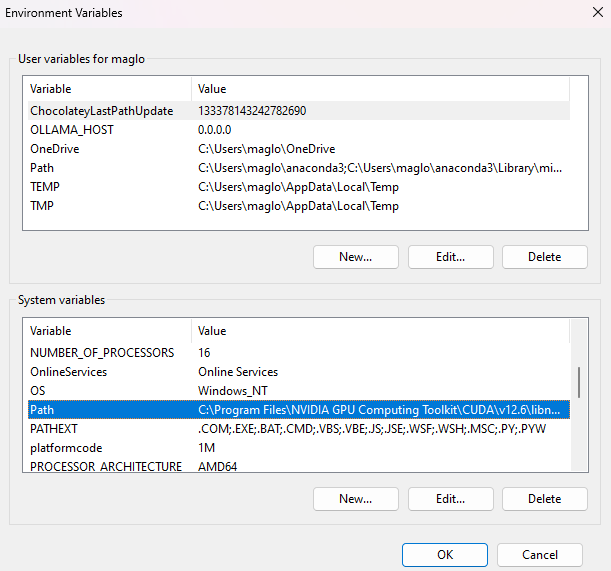Select the ChocolateyLastPathUpdate user variable

(299, 111)
